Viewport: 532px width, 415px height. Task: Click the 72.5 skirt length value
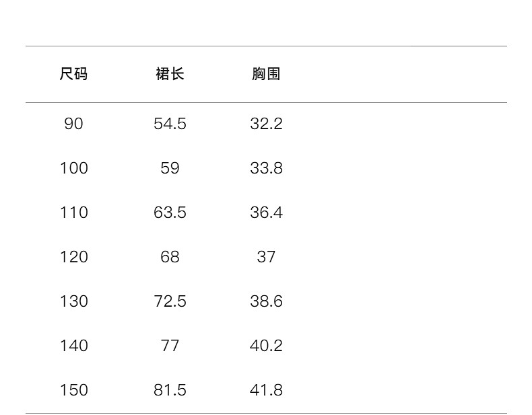click(170, 301)
